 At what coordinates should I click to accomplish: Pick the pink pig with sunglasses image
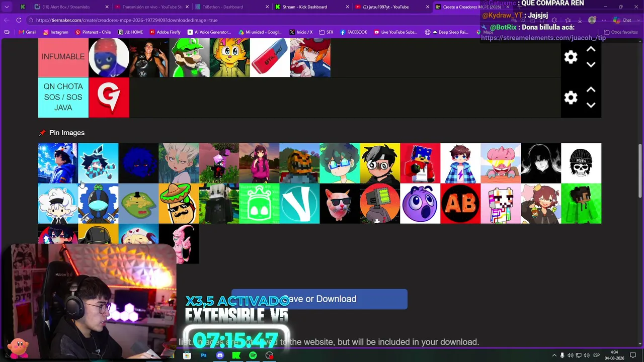[501, 163]
